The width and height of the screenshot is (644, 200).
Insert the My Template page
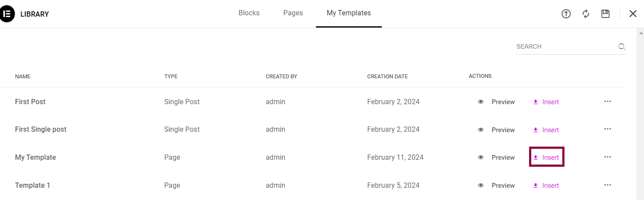pyautogui.click(x=546, y=158)
